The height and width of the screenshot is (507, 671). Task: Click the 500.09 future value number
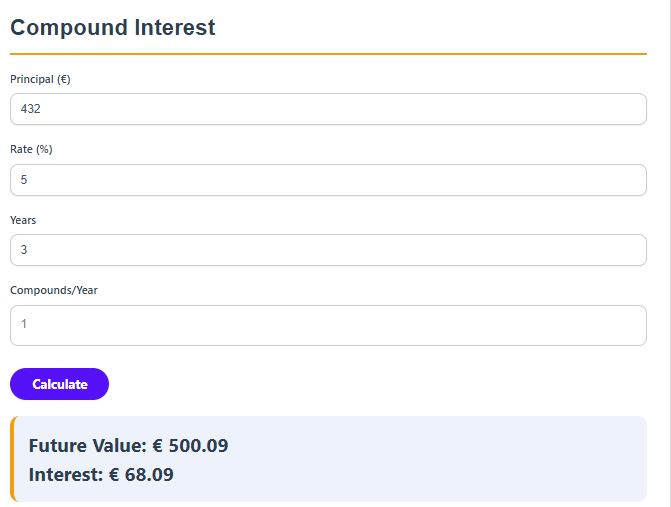pyautogui.click(x=199, y=446)
